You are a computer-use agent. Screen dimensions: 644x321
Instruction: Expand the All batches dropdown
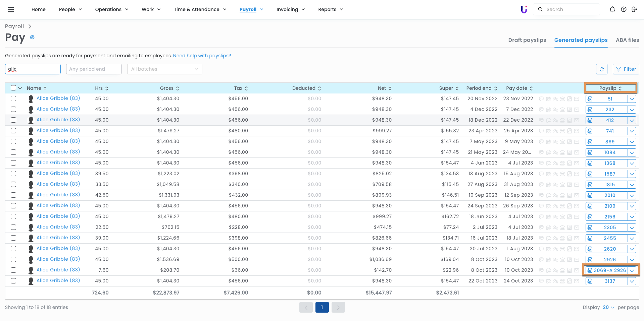[x=164, y=69]
